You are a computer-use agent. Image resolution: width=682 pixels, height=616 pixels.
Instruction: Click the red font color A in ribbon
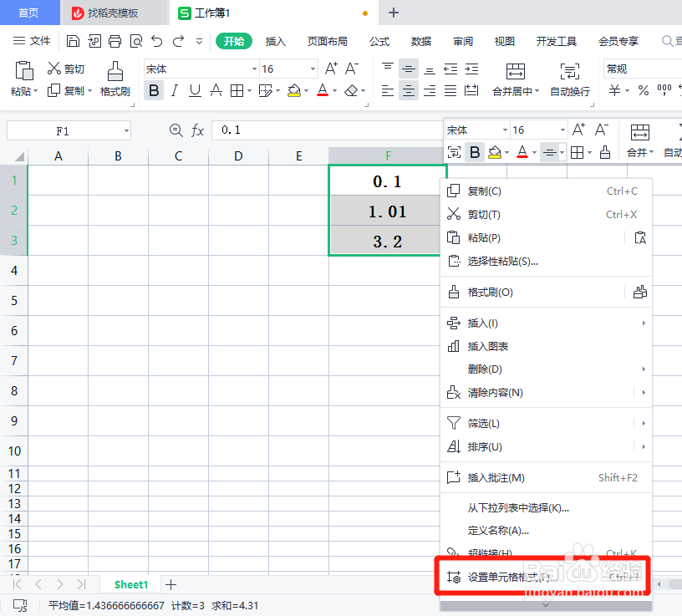point(323,90)
